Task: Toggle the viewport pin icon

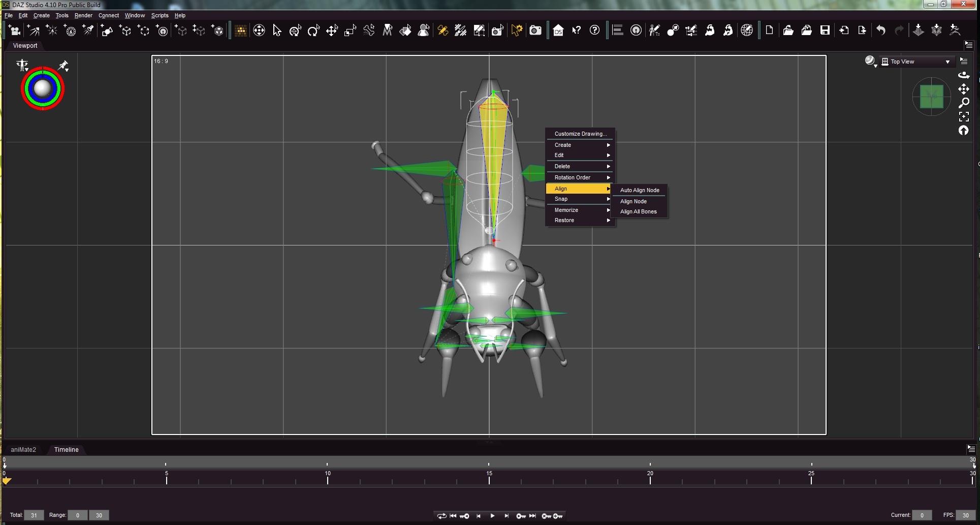Action: 64,66
